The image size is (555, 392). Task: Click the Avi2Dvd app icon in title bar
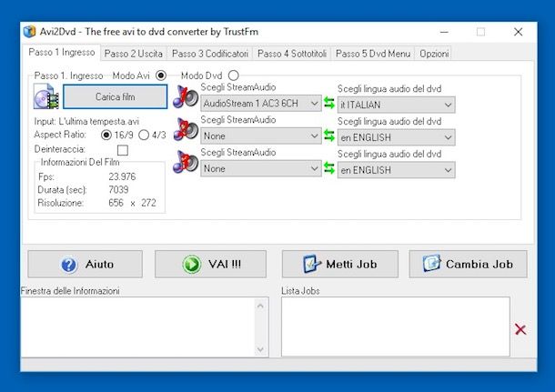(x=30, y=32)
